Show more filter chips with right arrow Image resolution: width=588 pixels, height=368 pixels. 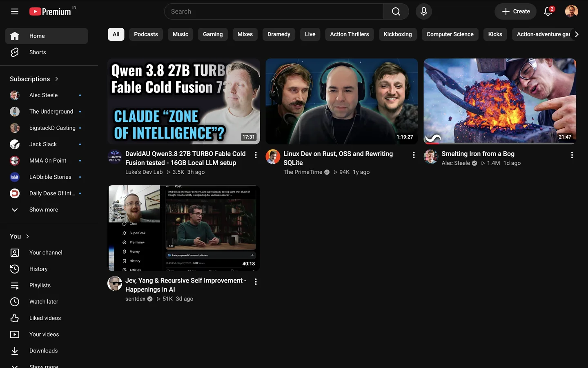click(577, 34)
